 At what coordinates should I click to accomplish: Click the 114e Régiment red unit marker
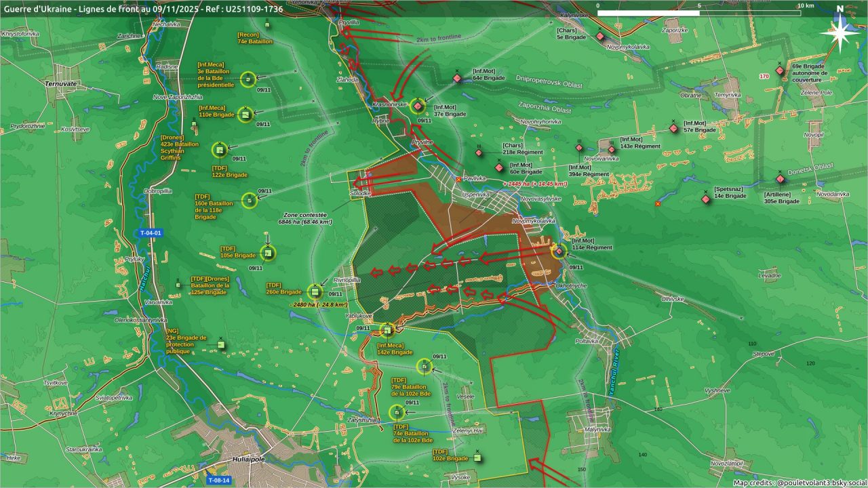[559, 251]
